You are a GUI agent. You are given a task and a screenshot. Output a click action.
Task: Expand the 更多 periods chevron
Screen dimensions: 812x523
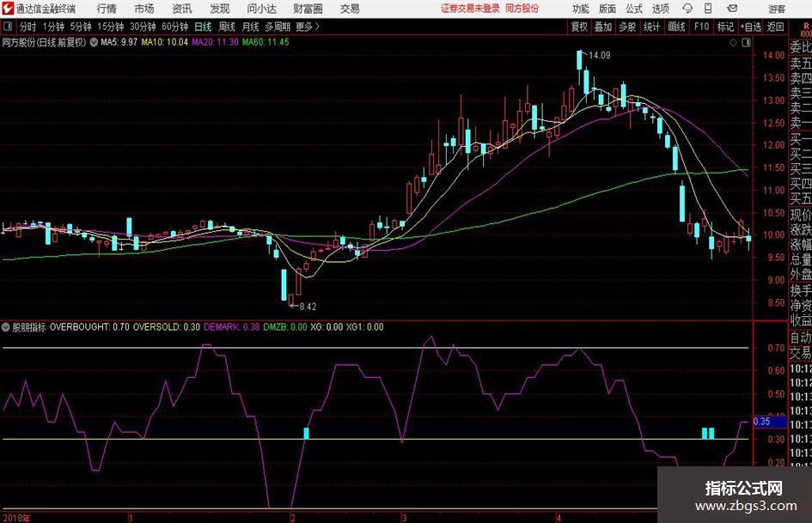(308, 27)
